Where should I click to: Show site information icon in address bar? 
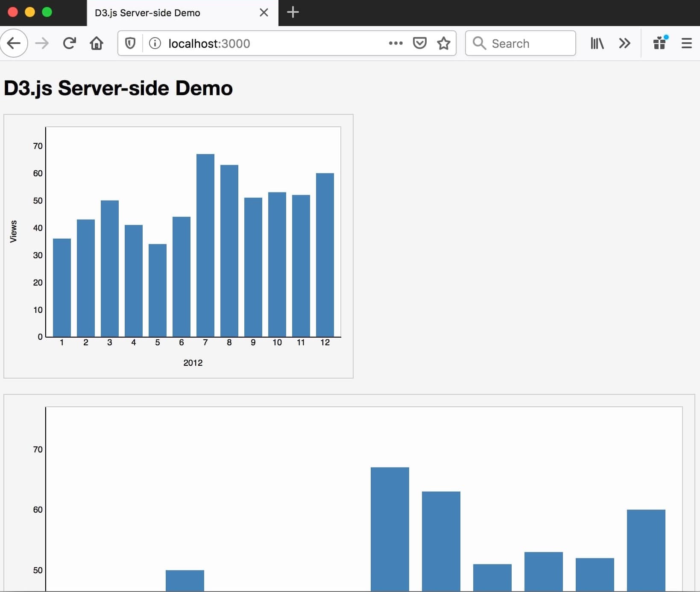point(155,43)
